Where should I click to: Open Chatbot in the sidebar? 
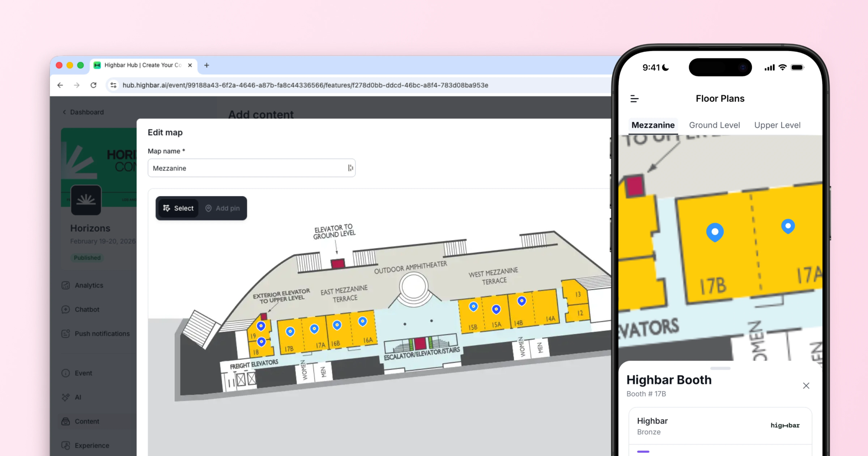[x=87, y=309]
